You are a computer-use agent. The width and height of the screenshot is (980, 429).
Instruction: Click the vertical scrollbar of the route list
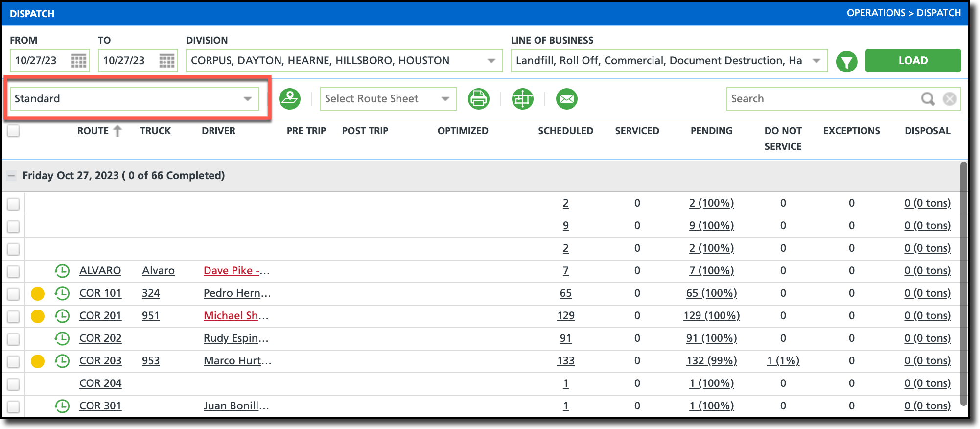pyautogui.click(x=963, y=284)
